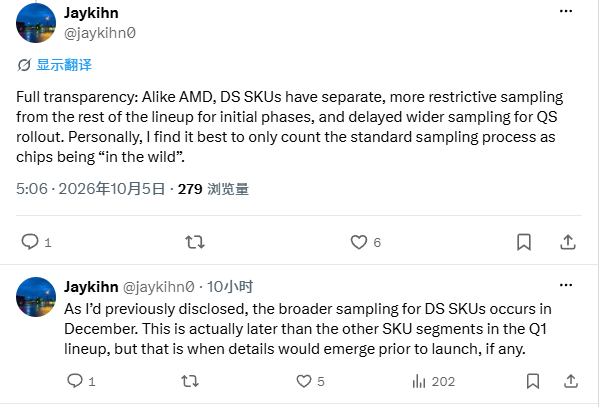
Task: Click the translate icon beside 显示翻译
Action: 24,65
